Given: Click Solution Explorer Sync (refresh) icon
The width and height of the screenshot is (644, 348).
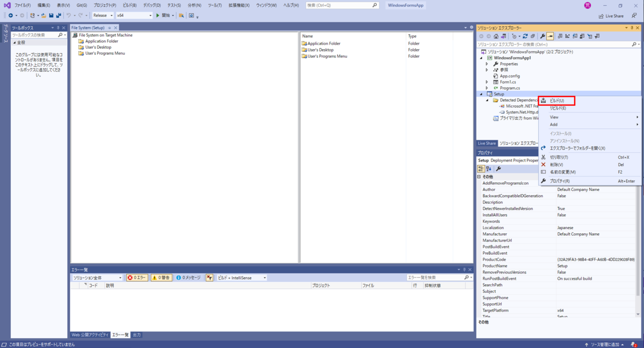Looking at the screenshot, I should [525, 36].
